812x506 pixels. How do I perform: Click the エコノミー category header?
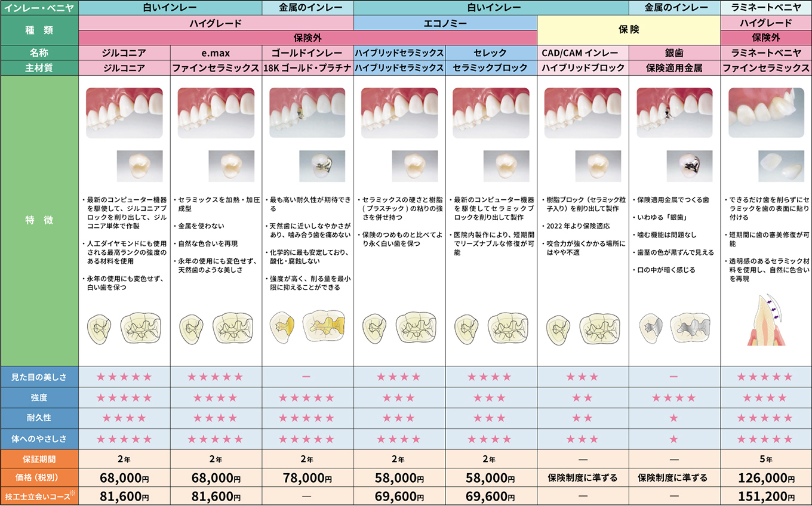click(445, 23)
